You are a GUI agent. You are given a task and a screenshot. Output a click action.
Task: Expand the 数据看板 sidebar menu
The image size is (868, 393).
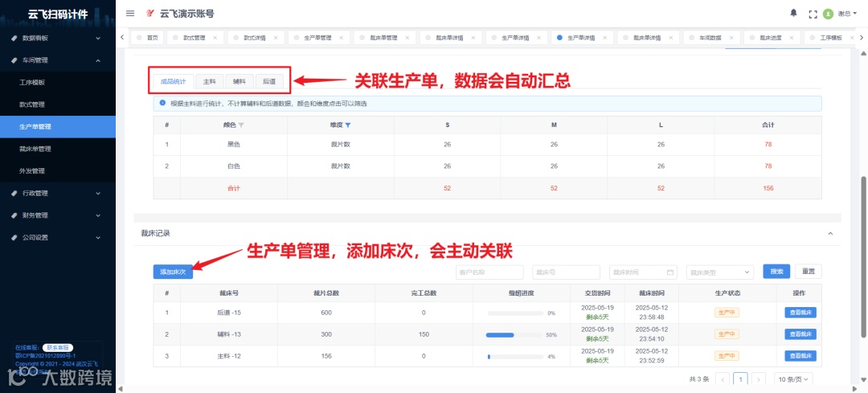[58, 39]
